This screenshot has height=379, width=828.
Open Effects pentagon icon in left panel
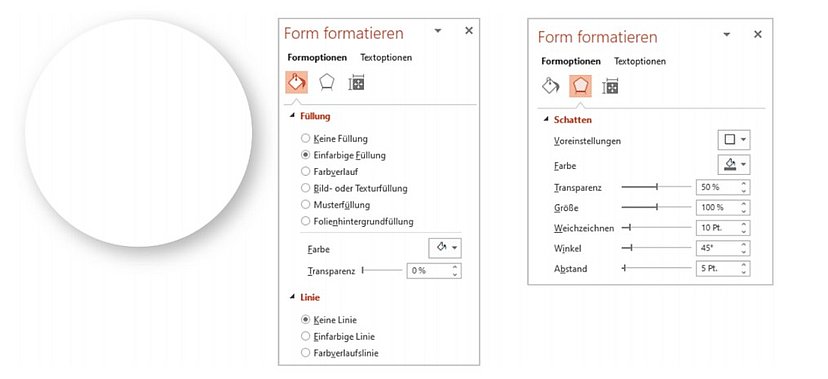pyautogui.click(x=327, y=83)
